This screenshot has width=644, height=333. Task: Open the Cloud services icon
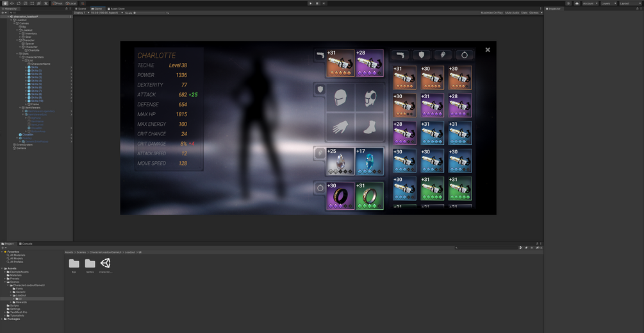tap(577, 3)
